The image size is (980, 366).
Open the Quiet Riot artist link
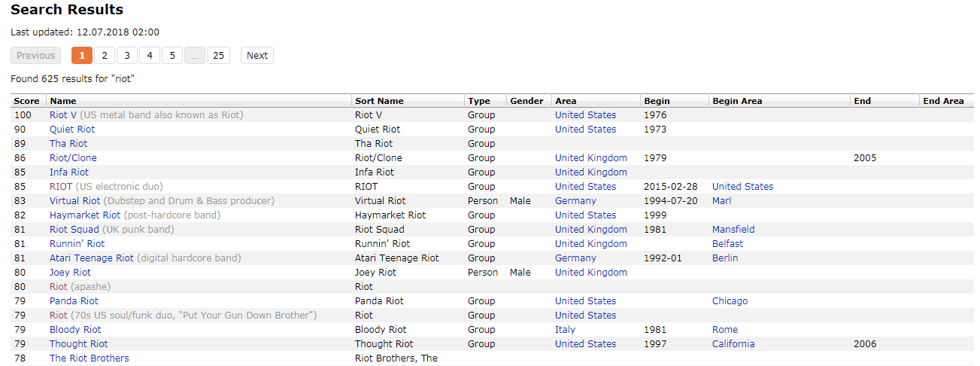[72, 130]
